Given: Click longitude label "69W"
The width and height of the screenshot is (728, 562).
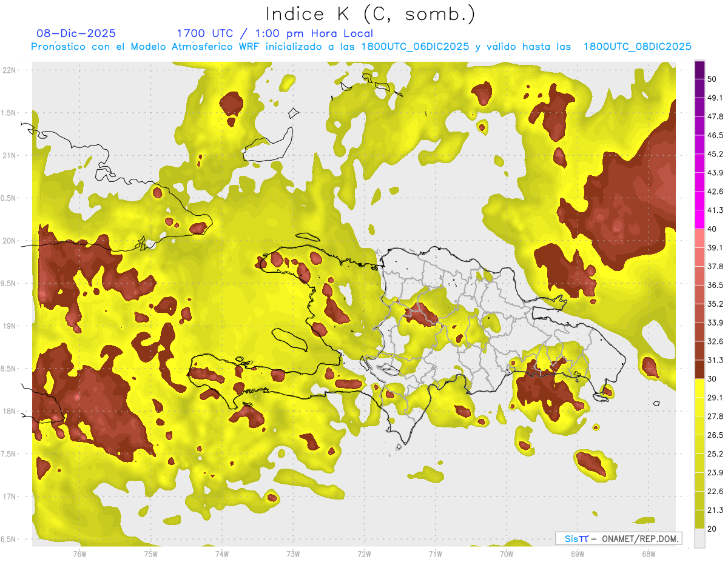Looking at the screenshot, I should [x=578, y=554].
